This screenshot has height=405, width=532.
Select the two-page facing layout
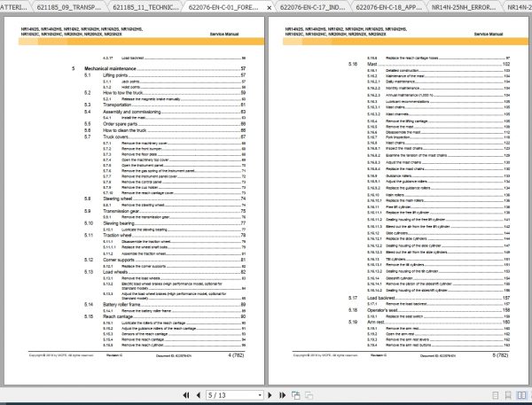point(521,395)
